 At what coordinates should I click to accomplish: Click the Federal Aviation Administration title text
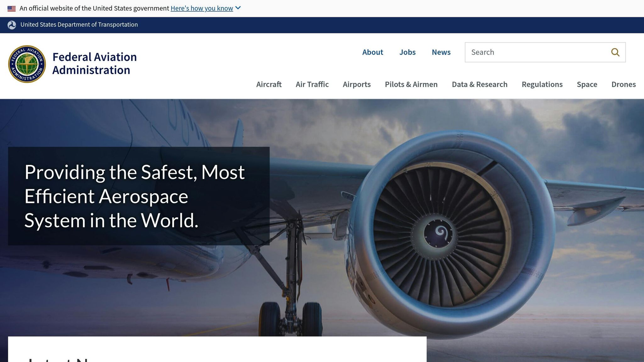coord(94,63)
